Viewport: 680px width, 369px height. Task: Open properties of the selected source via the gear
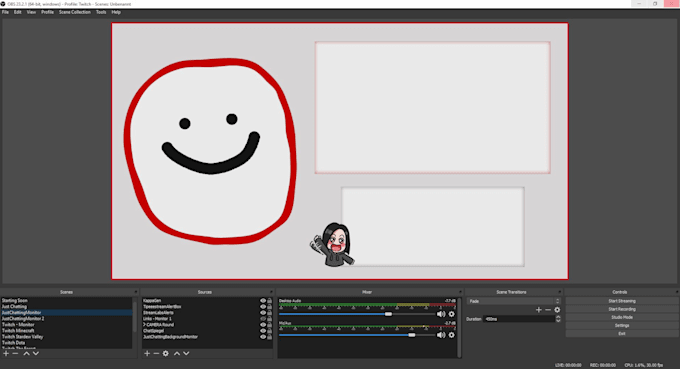(x=166, y=353)
